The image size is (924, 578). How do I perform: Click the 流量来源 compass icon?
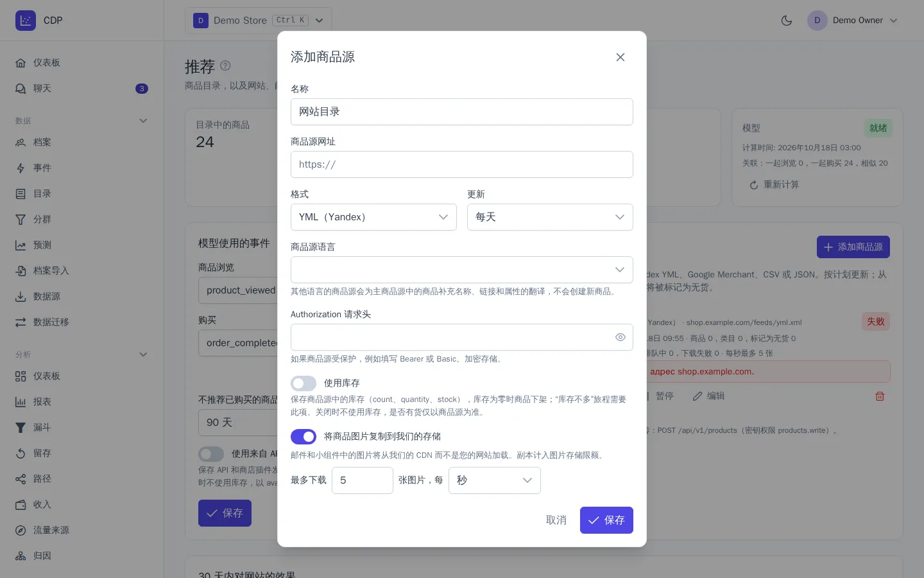pyautogui.click(x=21, y=530)
